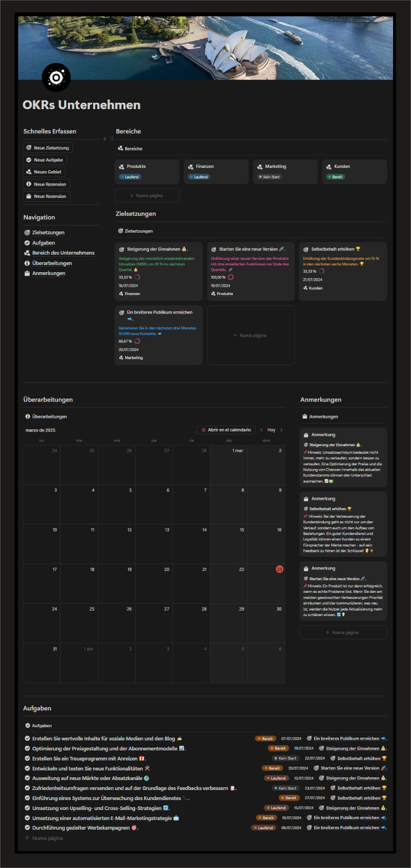Image resolution: width=411 pixels, height=868 pixels.
Task: Click the Hoy button in calendar
Action: coord(271,430)
